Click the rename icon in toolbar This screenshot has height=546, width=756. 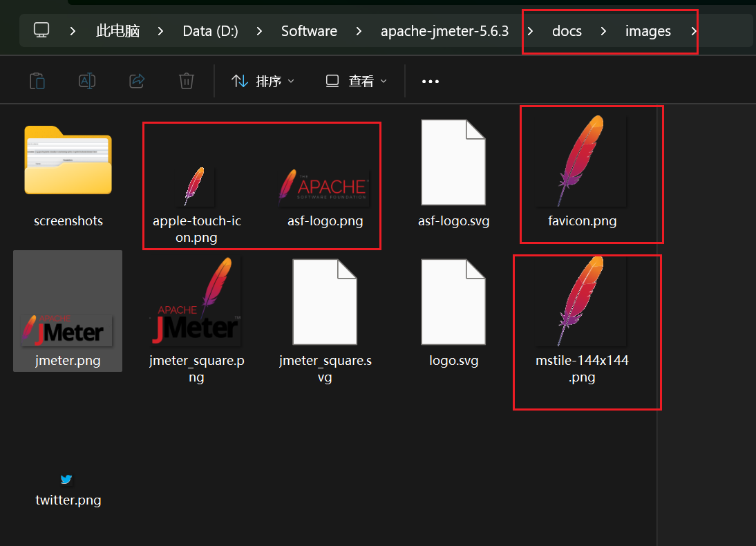(87, 81)
